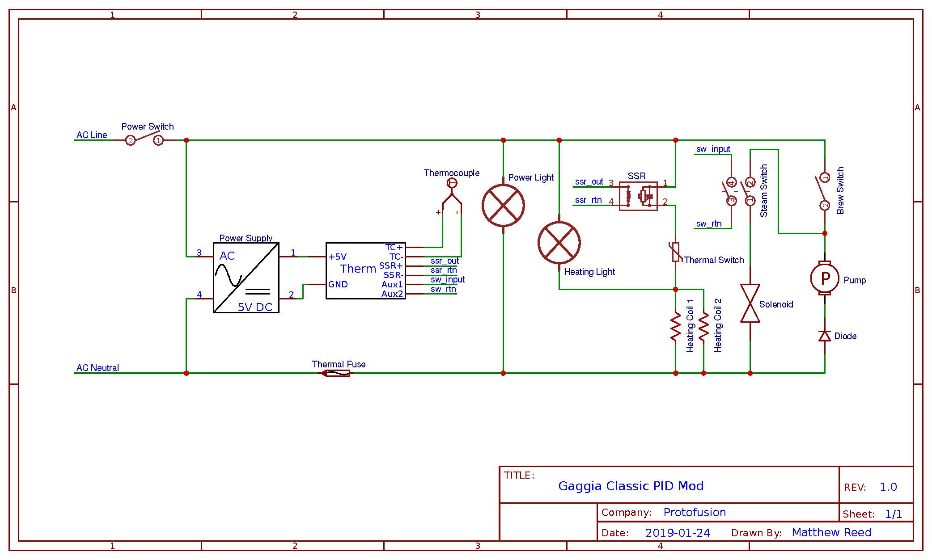
Task: Select the Power Supply AC/DC converter block
Action: pyautogui.click(x=246, y=278)
